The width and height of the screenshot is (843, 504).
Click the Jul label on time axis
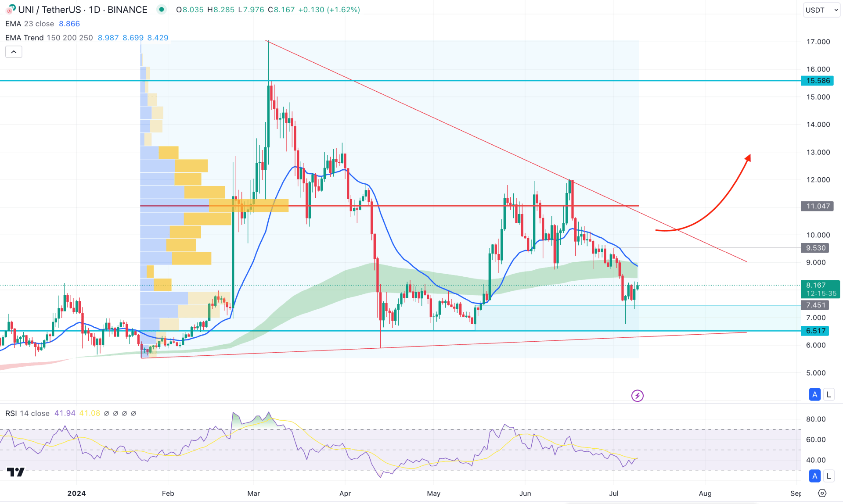tap(614, 493)
